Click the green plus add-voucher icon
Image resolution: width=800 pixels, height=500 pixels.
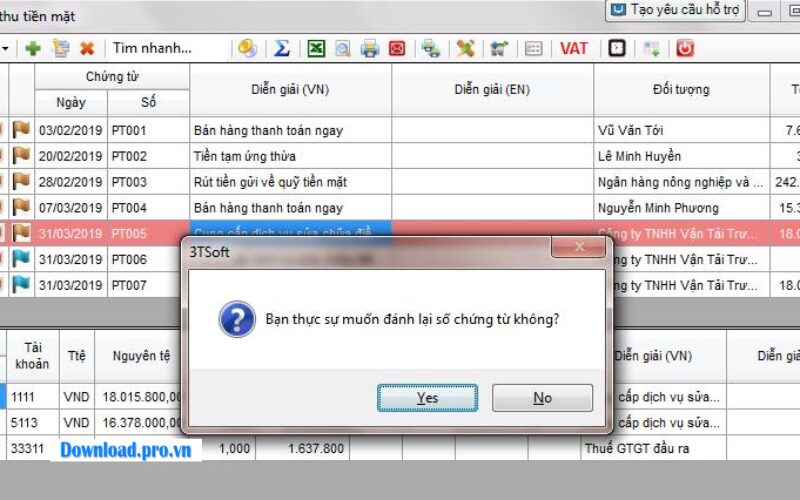33,48
